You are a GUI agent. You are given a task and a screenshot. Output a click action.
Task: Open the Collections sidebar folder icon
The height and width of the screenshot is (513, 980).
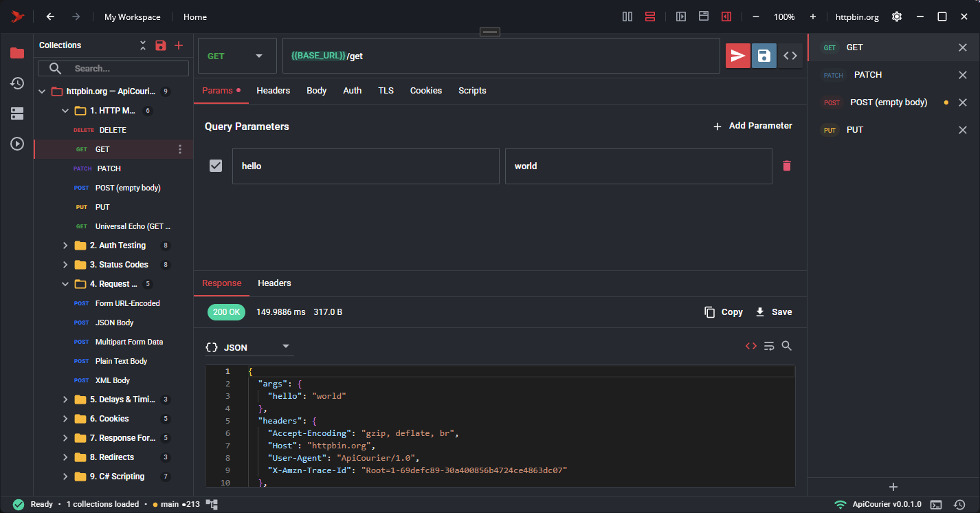coord(17,53)
